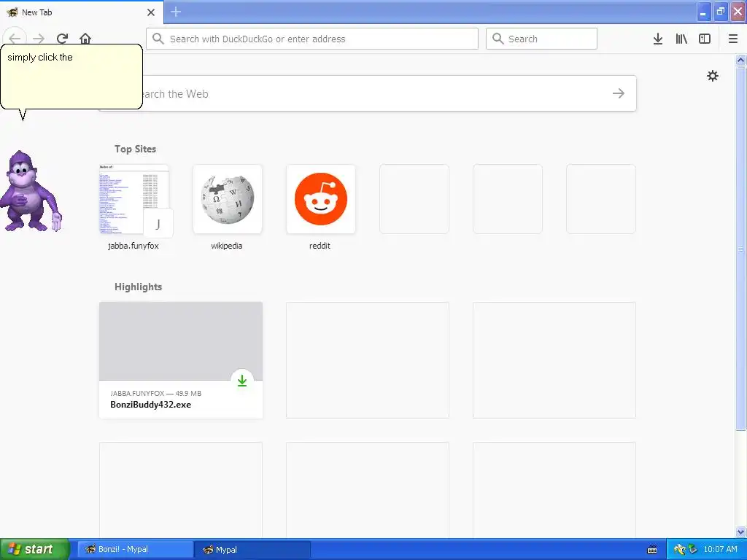Click magnifier icon in the address bar
The height and width of the screenshot is (560, 747).
click(158, 39)
